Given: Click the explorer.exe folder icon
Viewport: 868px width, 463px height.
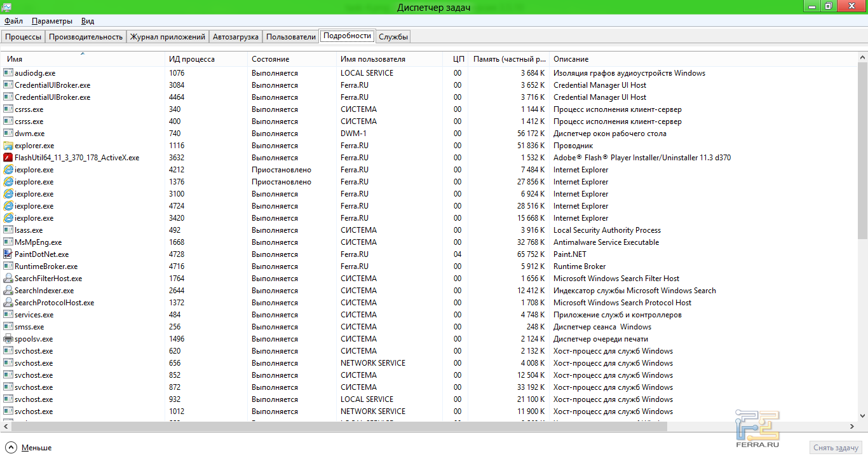Looking at the screenshot, I should click(8, 146).
